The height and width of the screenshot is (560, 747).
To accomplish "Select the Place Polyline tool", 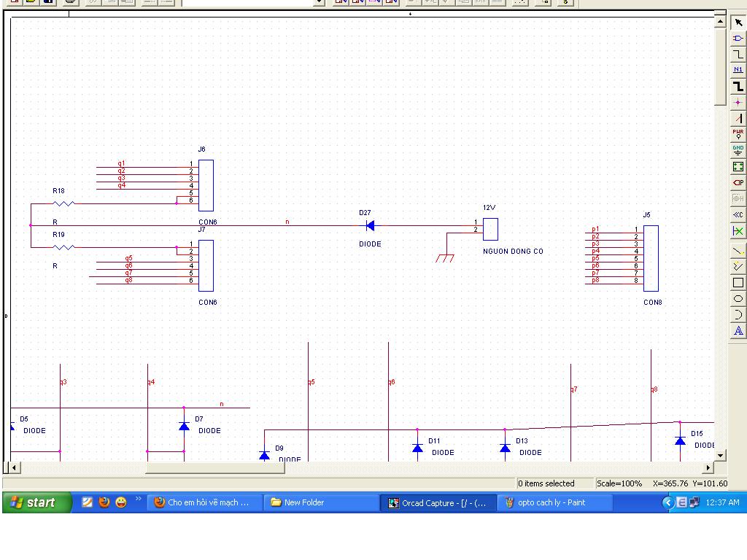I will point(738,266).
